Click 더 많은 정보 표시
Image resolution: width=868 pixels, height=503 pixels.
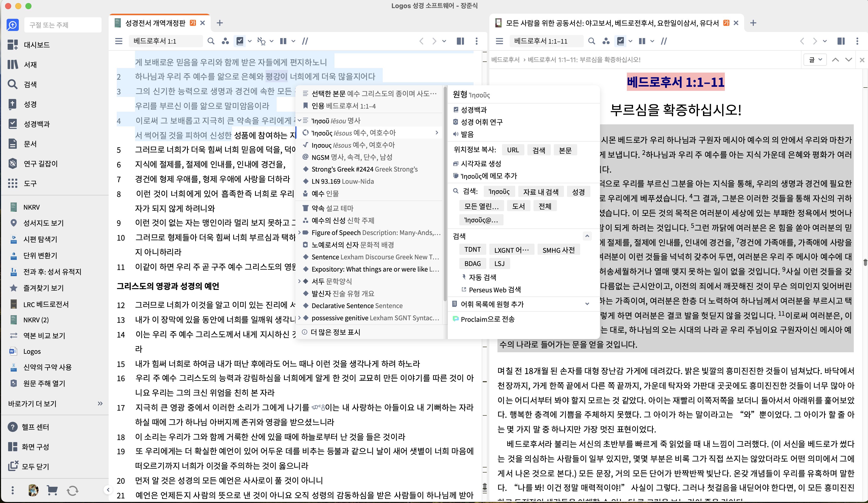click(335, 332)
